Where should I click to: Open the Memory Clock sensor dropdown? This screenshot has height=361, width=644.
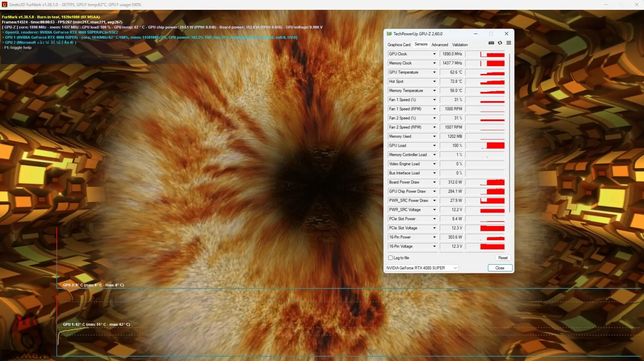[x=434, y=63]
